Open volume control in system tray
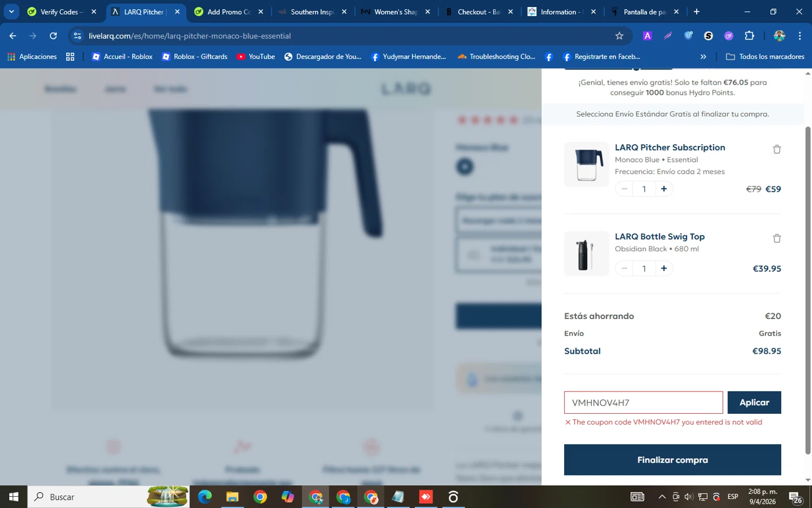Image resolution: width=812 pixels, height=508 pixels. click(x=688, y=497)
